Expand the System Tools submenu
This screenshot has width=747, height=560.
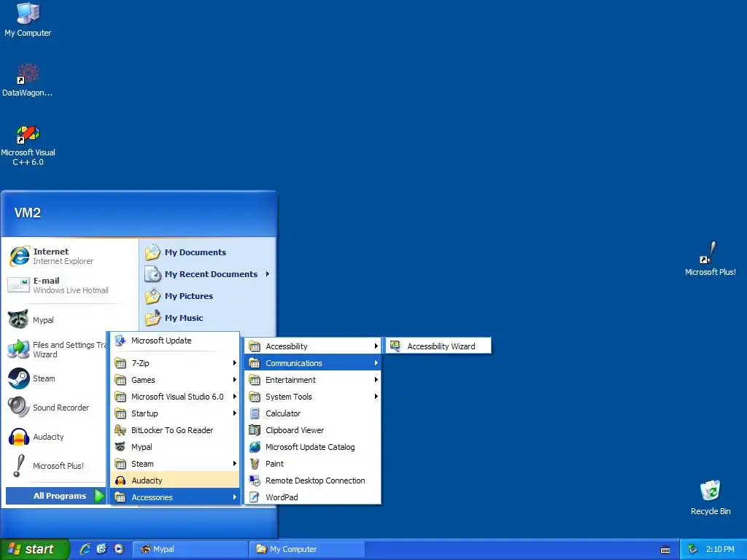point(312,397)
